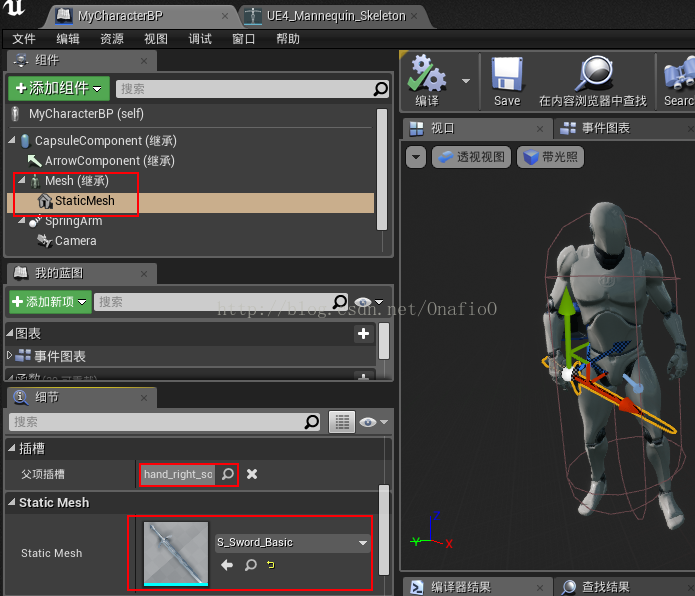
Task: Click the 添加组件 button
Action: tap(59, 88)
